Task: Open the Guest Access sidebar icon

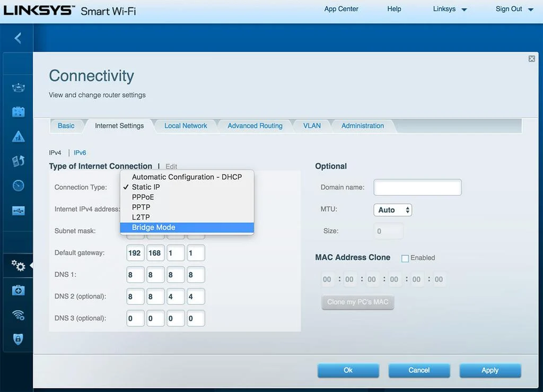Action: tap(19, 112)
